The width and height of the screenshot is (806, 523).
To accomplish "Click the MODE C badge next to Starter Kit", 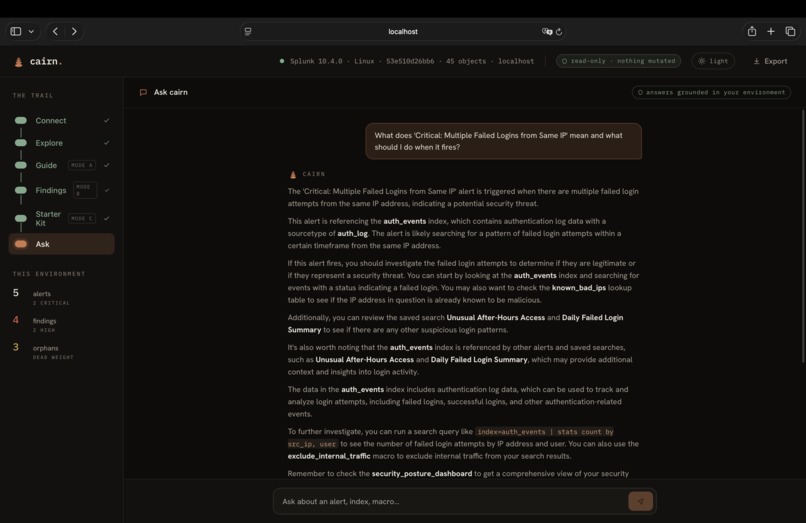I will pos(82,219).
